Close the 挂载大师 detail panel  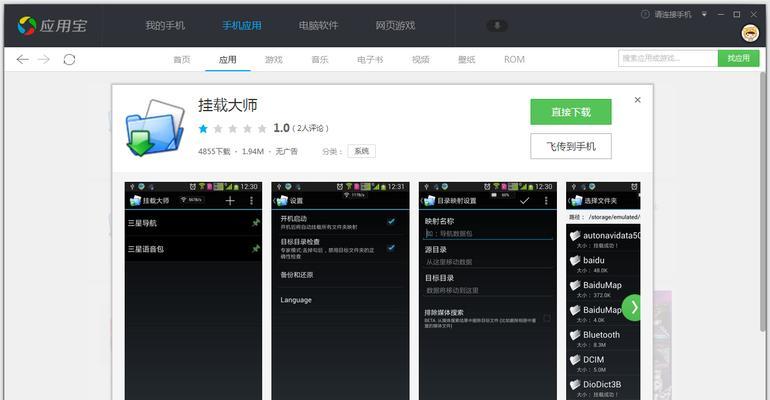click(x=637, y=100)
